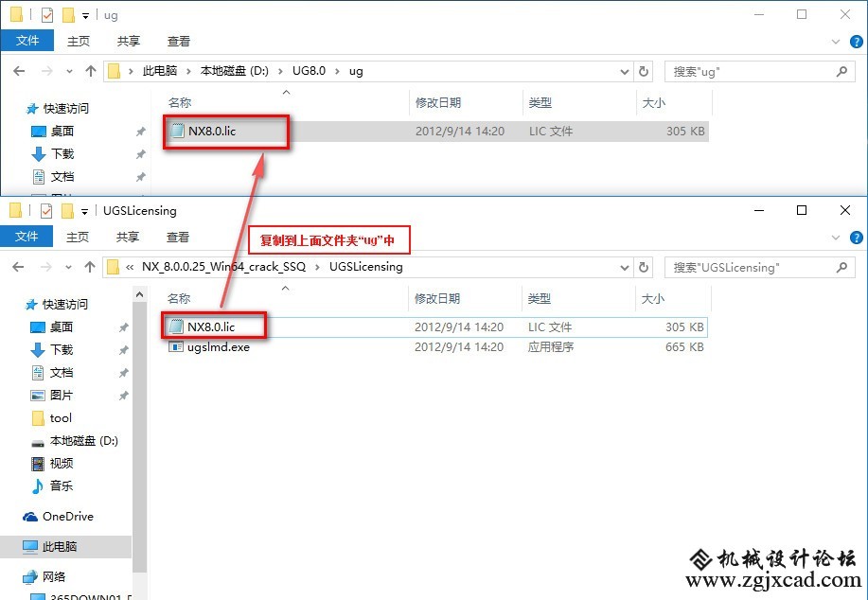Sort by 名称 column in the UGSLicensing window
The image size is (868, 600).
point(178,298)
